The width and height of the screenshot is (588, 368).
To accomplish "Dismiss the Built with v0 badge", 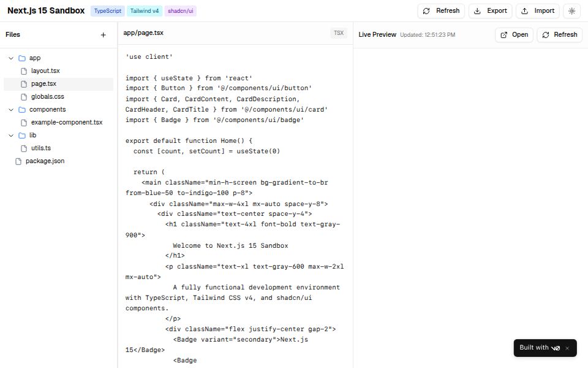I will [x=567, y=348].
